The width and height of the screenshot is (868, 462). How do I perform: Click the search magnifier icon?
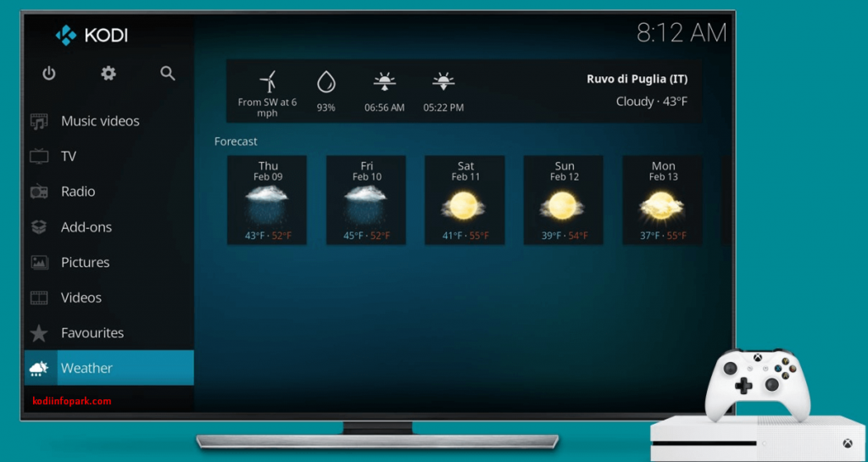click(168, 74)
